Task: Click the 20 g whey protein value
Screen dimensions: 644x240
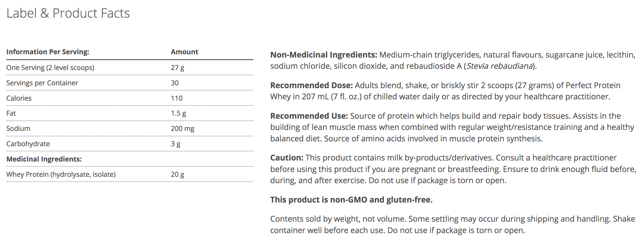Action: point(178,175)
